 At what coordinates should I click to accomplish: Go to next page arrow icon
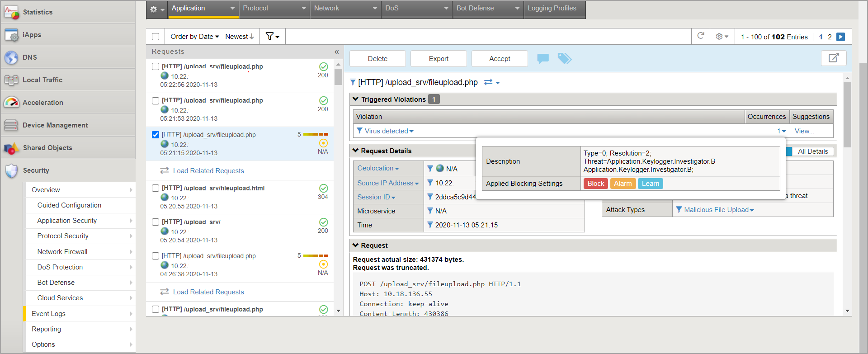tap(840, 37)
